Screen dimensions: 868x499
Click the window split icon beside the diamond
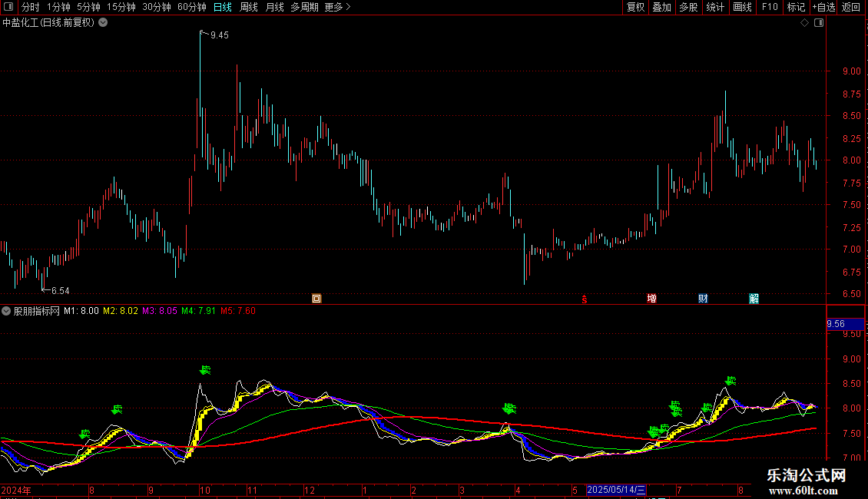820,23
